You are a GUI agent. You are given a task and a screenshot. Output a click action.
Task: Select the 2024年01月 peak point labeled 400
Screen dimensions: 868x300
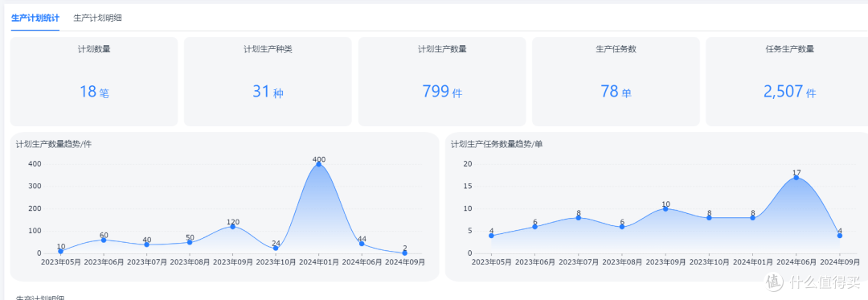tap(319, 164)
